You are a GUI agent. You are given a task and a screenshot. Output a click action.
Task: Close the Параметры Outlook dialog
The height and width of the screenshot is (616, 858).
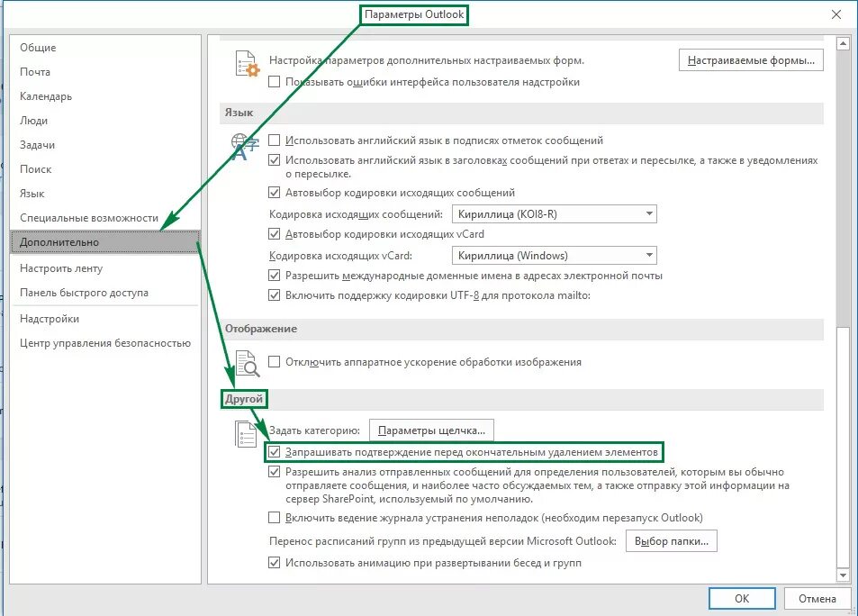click(x=836, y=14)
